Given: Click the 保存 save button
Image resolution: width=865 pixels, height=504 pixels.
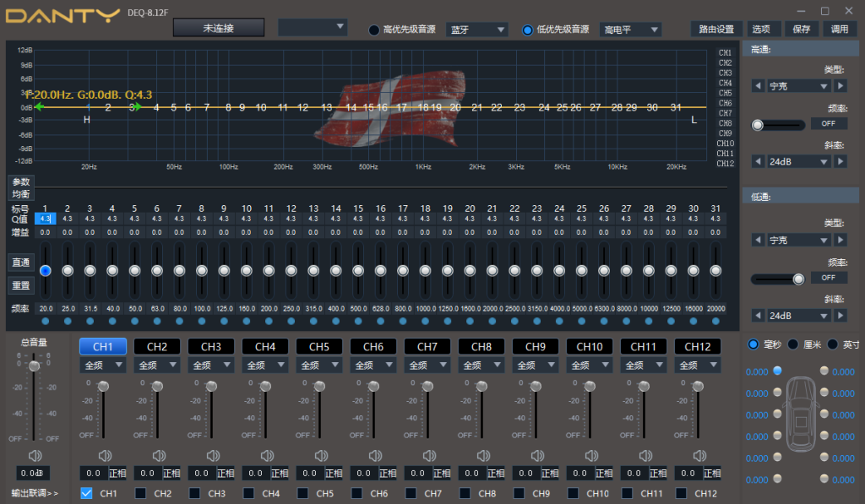Looking at the screenshot, I should [x=802, y=30].
